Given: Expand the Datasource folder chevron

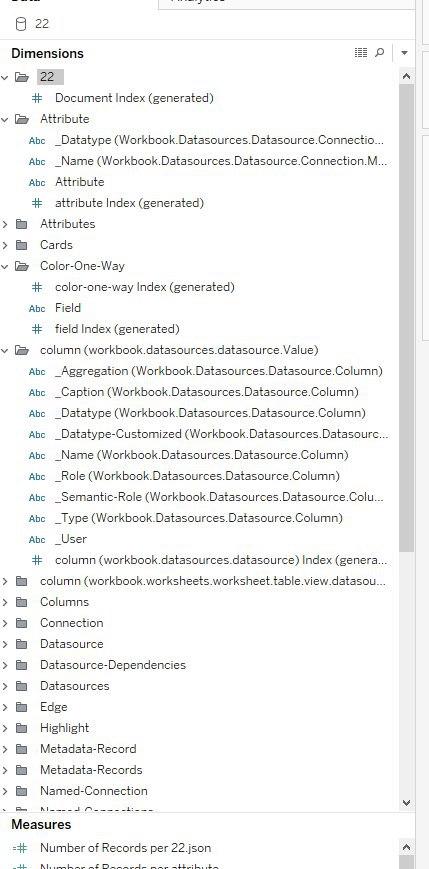Looking at the screenshot, I should 4,645.
